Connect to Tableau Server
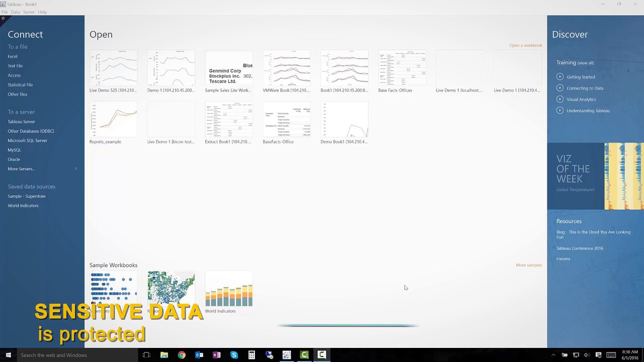Screen dimensions: 644x362 pyautogui.click(x=21, y=122)
